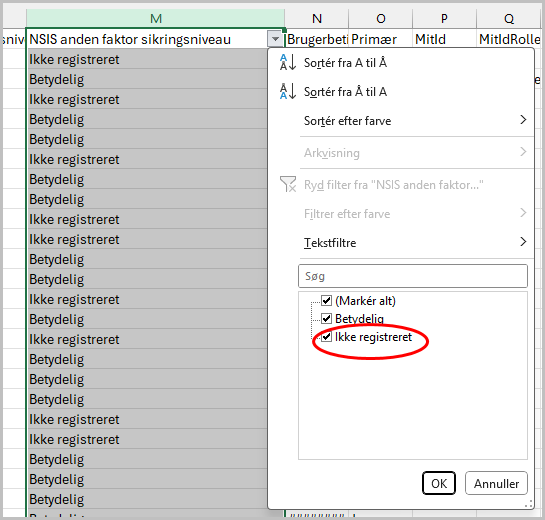
Task: Select the column Q header
Action: [x=509, y=18]
